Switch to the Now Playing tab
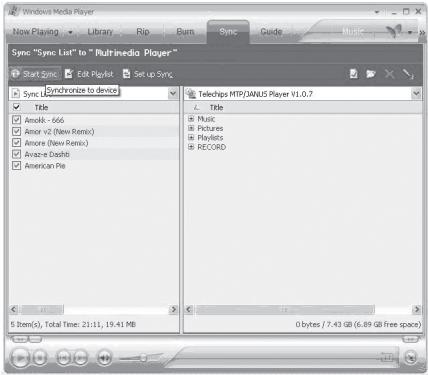 (x=36, y=32)
